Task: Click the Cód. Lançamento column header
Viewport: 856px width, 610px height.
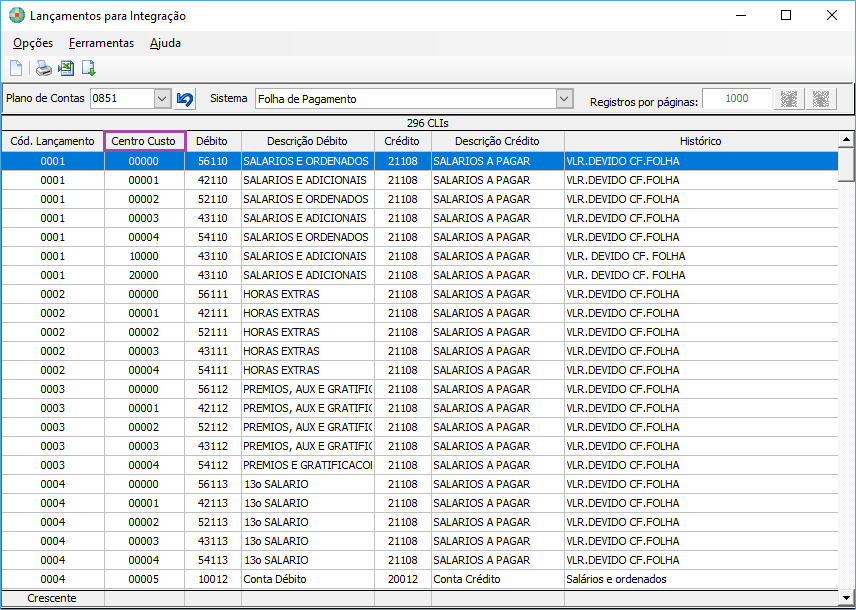Action: point(52,141)
